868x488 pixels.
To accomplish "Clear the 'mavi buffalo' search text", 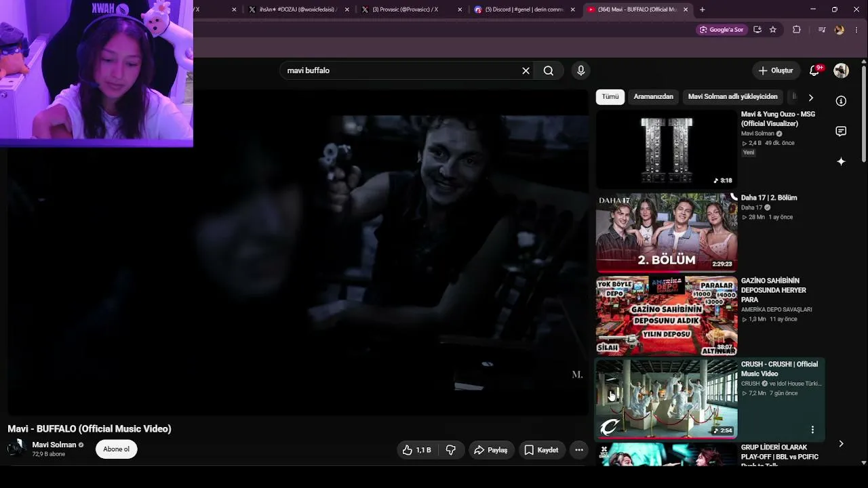I will pyautogui.click(x=526, y=70).
